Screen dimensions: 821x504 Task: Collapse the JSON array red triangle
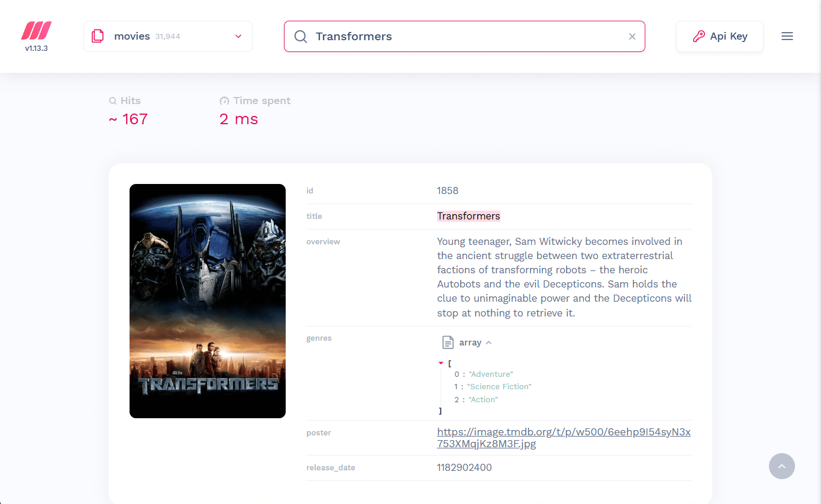(441, 363)
